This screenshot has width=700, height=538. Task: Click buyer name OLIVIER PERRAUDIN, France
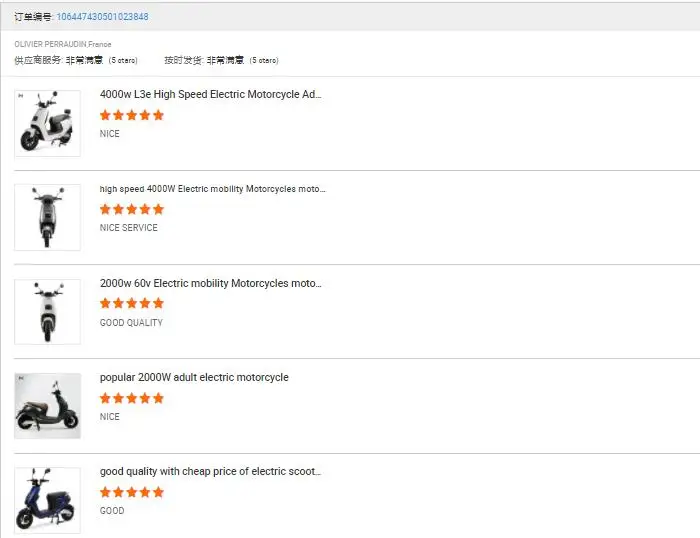[63, 44]
